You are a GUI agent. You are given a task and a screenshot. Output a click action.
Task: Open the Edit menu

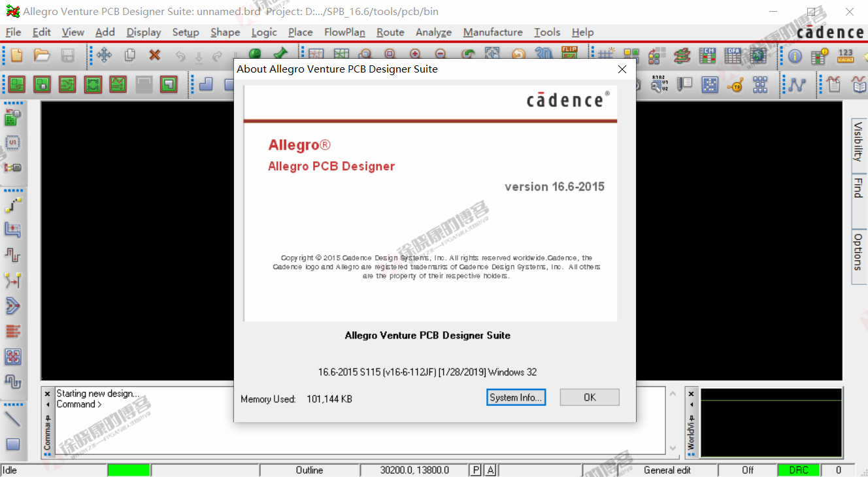[x=41, y=32]
